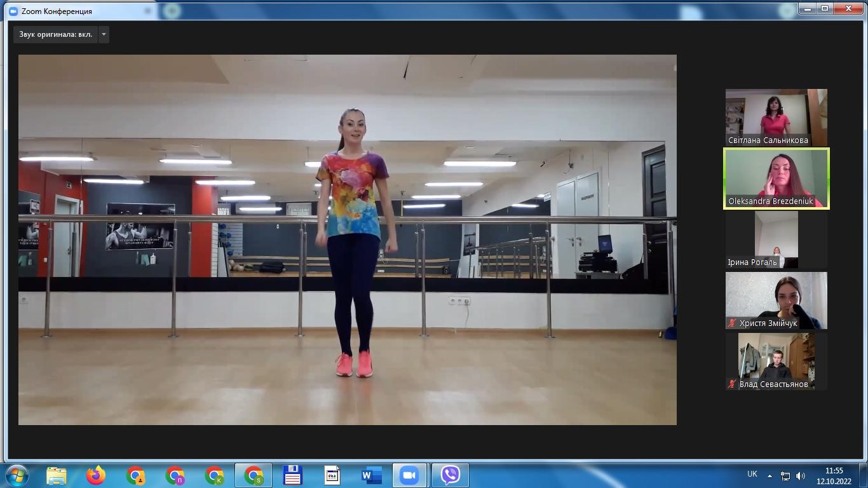Click the Windows Start button
868x488 pixels.
tap(17, 475)
